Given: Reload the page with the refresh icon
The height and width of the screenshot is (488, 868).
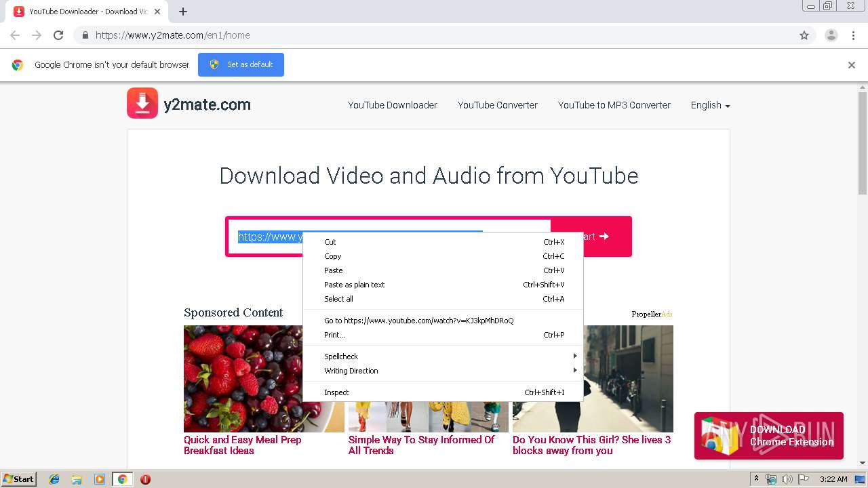Looking at the screenshot, I should pyautogui.click(x=58, y=35).
